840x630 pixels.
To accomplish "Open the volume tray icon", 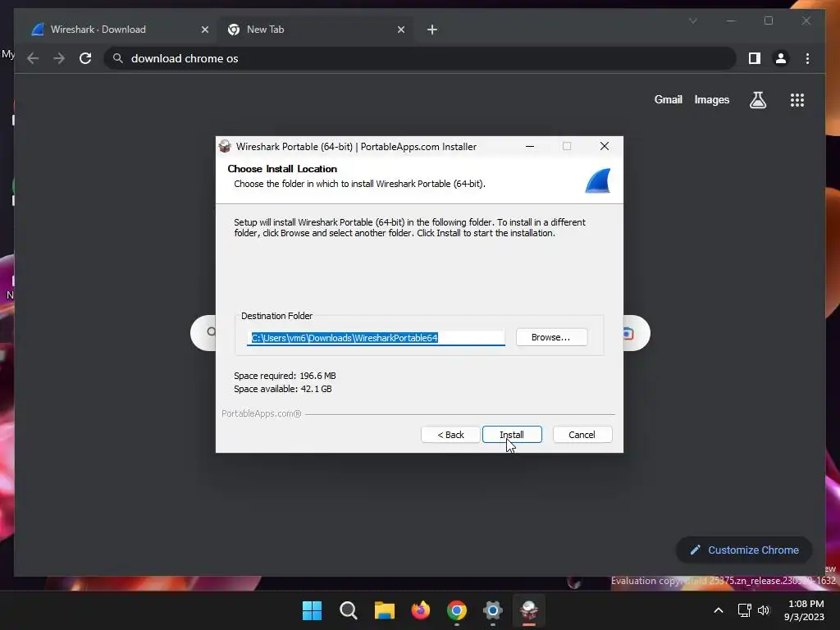I will coord(764,610).
